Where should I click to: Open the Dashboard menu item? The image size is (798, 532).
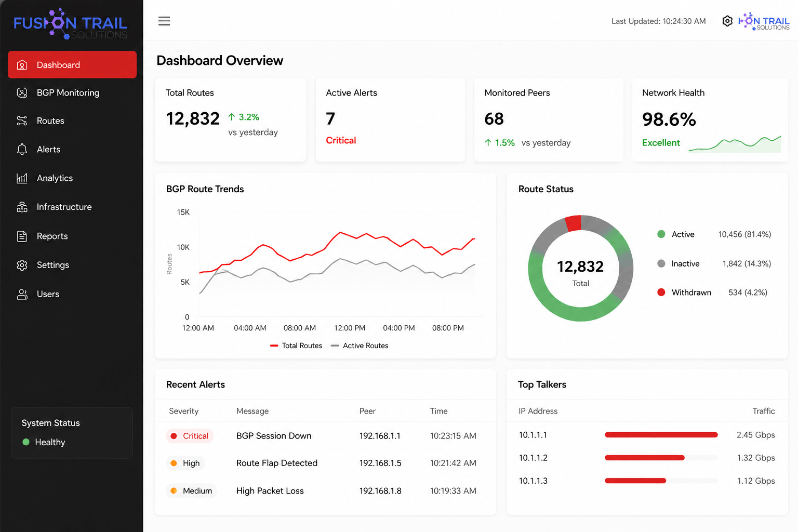click(72, 65)
